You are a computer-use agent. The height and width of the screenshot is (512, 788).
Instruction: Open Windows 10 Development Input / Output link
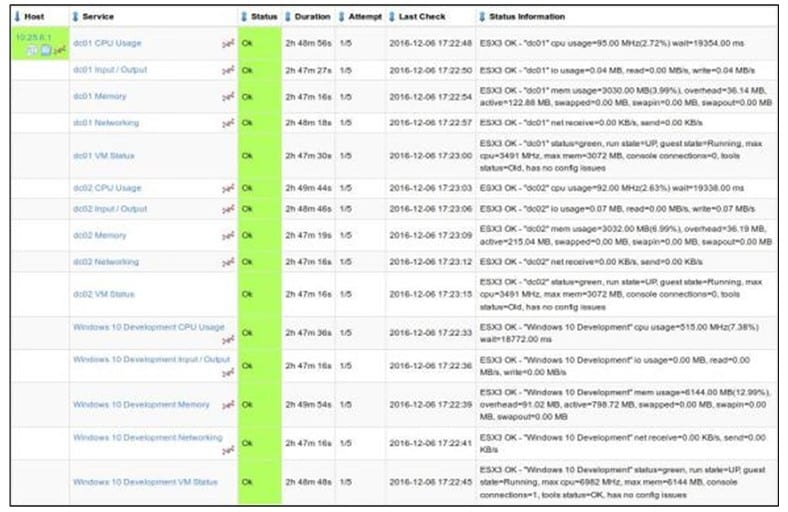pyautogui.click(x=151, y=360)
